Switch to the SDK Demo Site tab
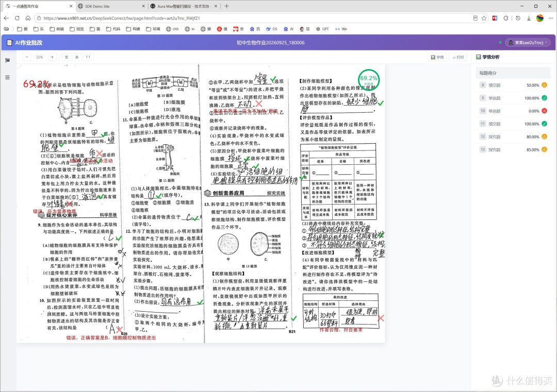The width and height of the screenshot is (557, 392). click(111, 6)
